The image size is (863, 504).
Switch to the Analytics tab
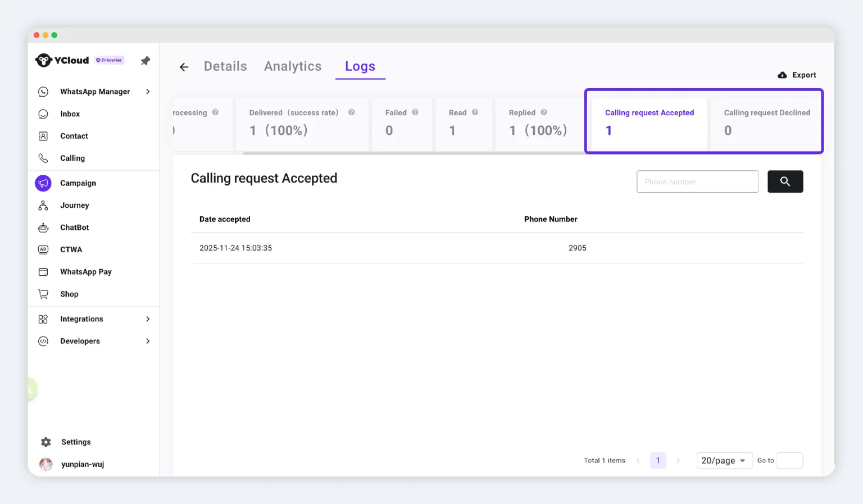pyautogui.click(x=293, y=66)
